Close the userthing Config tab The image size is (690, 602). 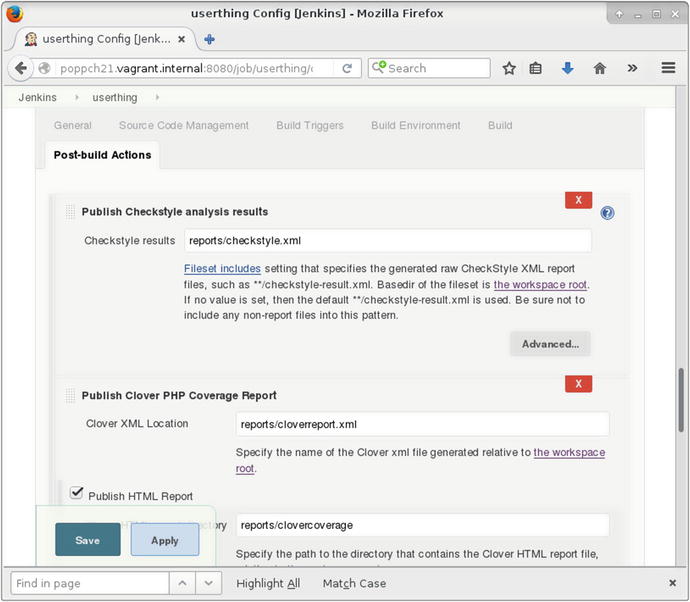pos(181,39)
